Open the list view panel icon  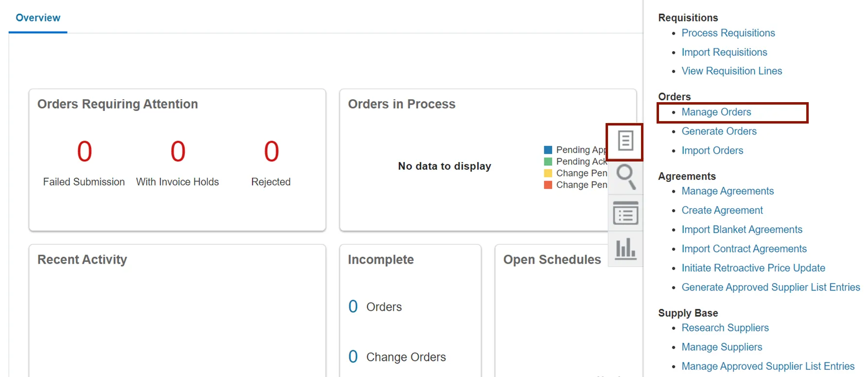point(625,214)
